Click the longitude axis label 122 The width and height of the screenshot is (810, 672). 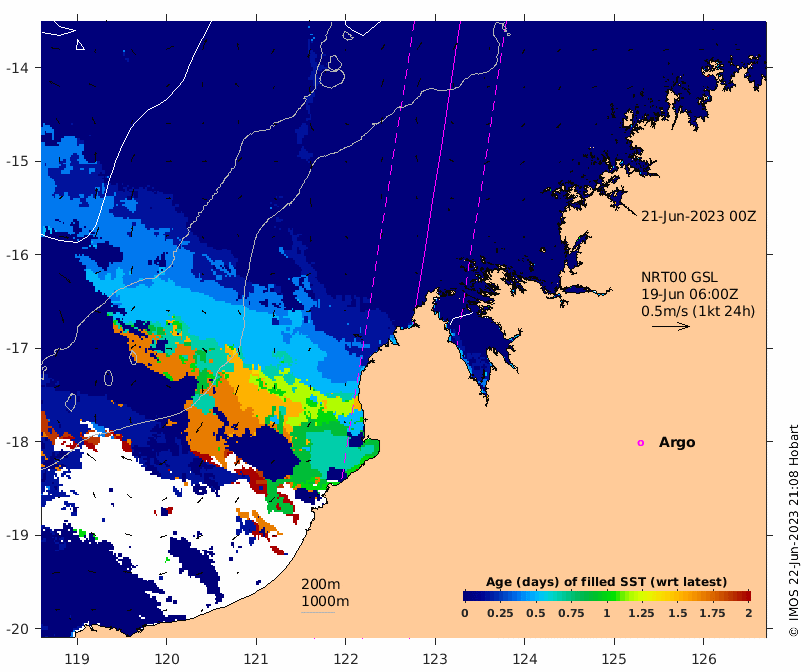tap(346, 660)
